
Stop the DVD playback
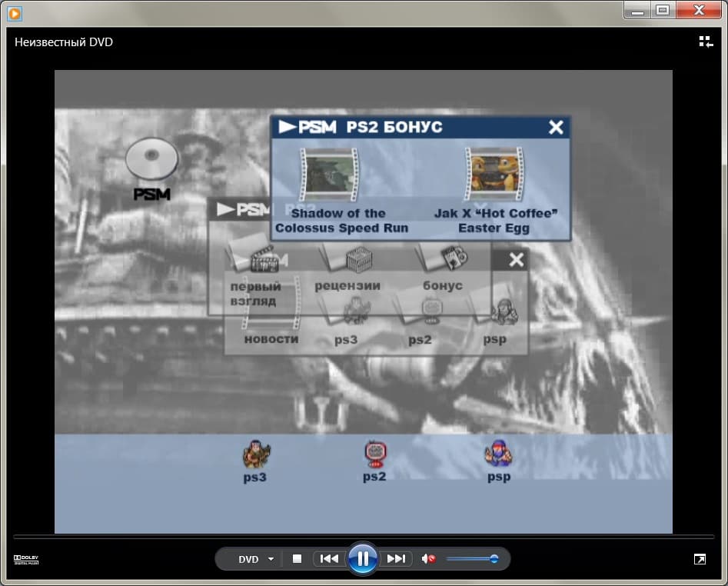(298, 558)
